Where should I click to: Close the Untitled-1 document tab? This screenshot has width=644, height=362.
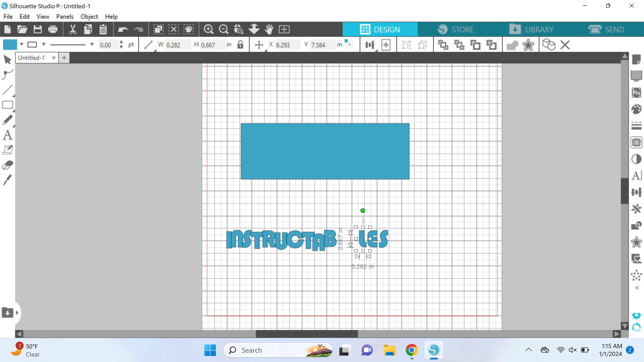pyautogui.click(x=54, y=58)
